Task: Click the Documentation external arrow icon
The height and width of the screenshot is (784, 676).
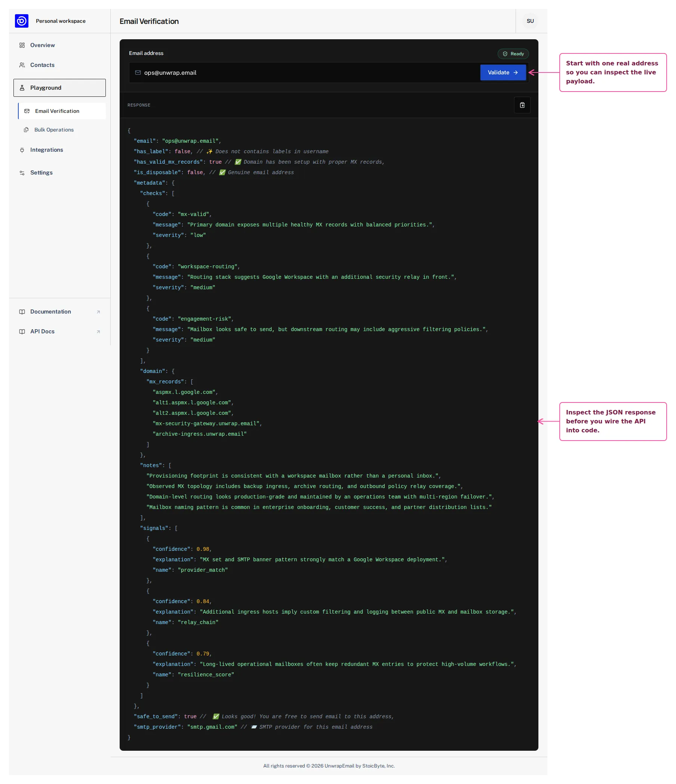Action: coord(98,312)
